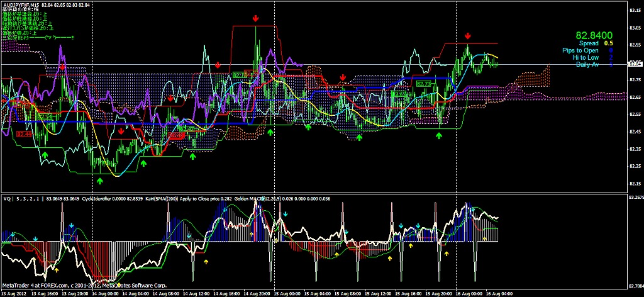Image resolution: width=644 pixels, height=297 pixels.
Task: Select the rightmost green up arrow
Action: pyautogui.click(x=439, y=135)
